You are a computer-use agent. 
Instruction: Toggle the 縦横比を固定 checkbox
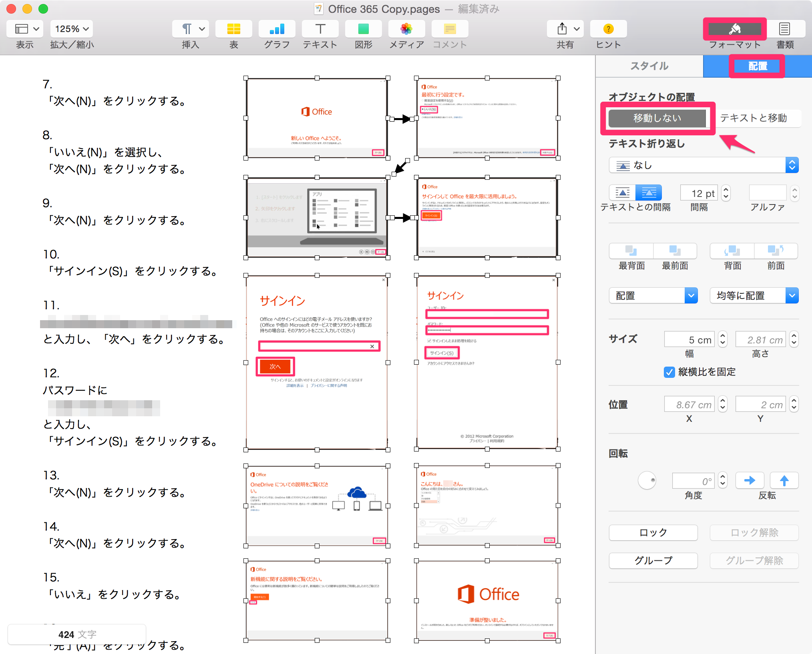(669, 372)
